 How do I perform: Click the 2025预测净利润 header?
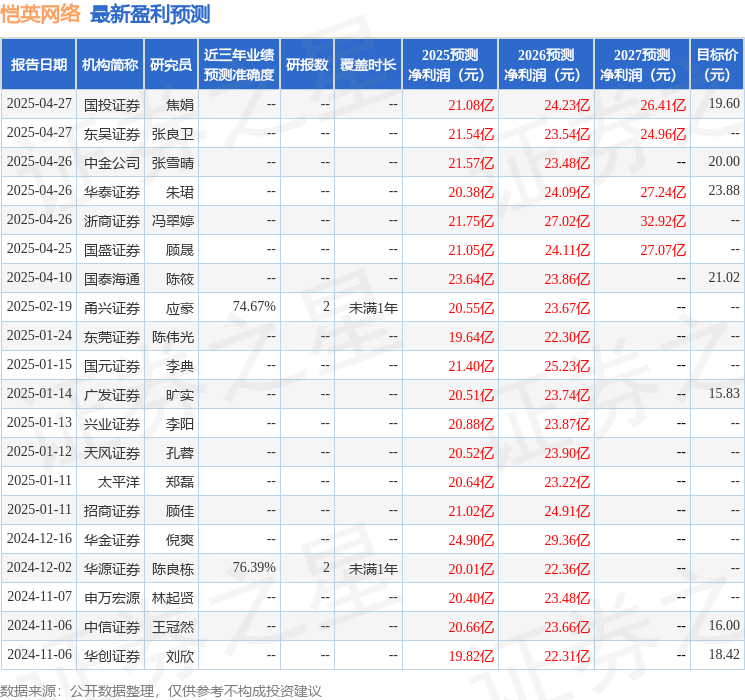[449, 65]
